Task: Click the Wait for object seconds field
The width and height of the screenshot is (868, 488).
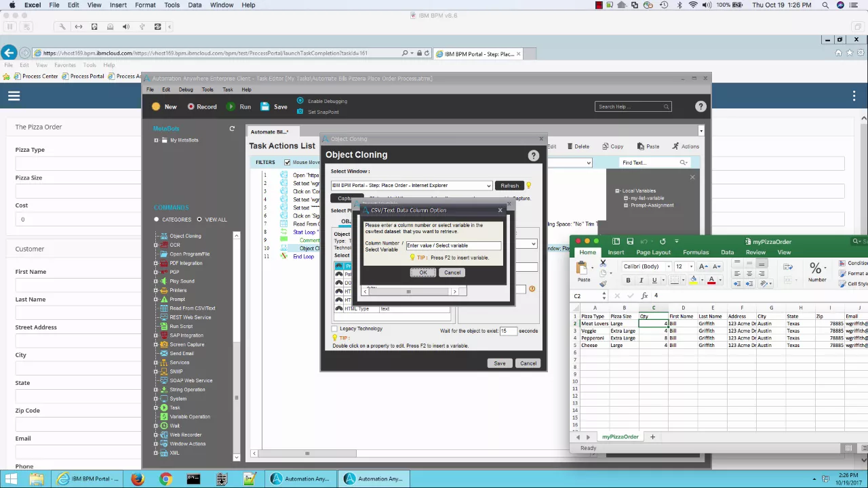Action: pyautogui.click(x=508, y=331)
